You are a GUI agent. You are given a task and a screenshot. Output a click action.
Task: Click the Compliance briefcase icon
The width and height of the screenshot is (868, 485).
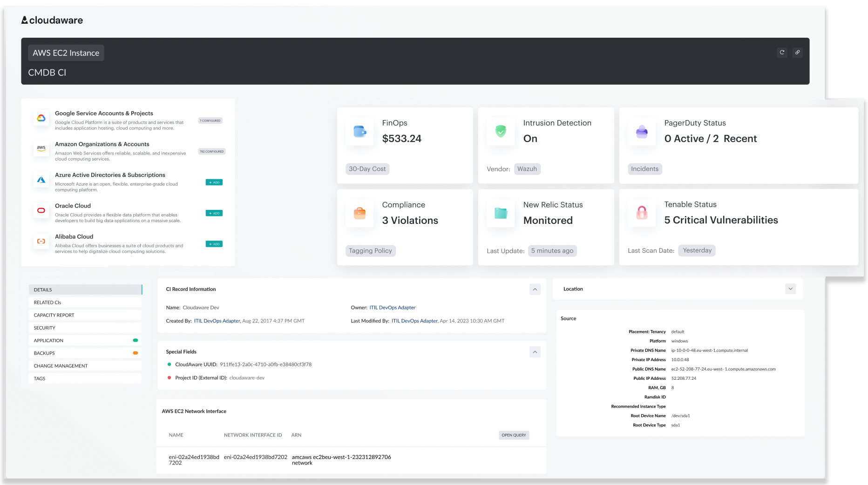[x=359, y=214]
